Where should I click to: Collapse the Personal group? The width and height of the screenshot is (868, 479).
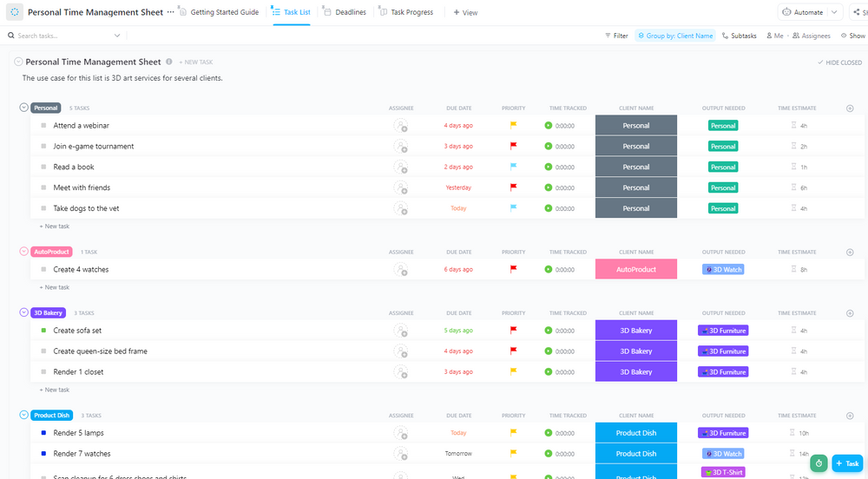[23, 108]
